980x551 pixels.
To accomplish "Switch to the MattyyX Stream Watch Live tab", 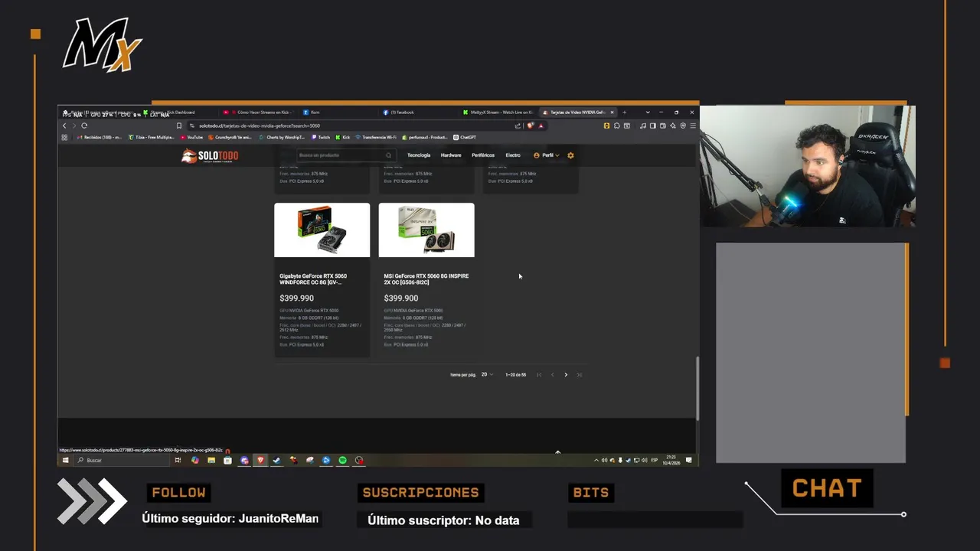I will point(498,112).
